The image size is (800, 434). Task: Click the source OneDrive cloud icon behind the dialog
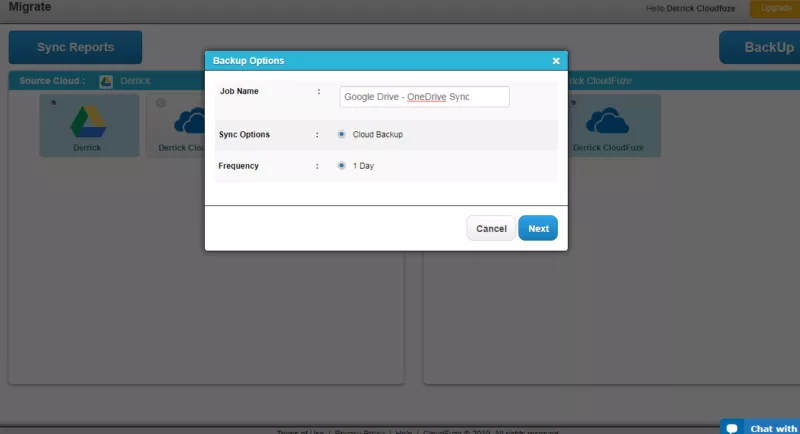[x=189, y=121]
